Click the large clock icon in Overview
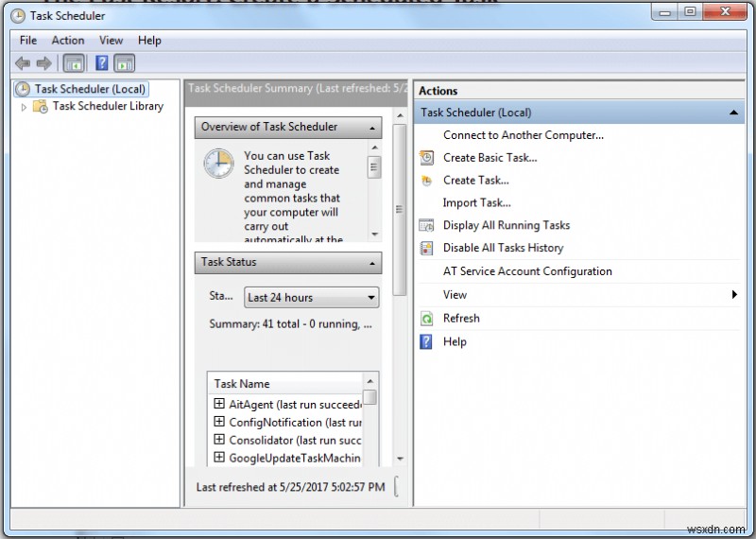756x539 pixels. coord(218,164)
